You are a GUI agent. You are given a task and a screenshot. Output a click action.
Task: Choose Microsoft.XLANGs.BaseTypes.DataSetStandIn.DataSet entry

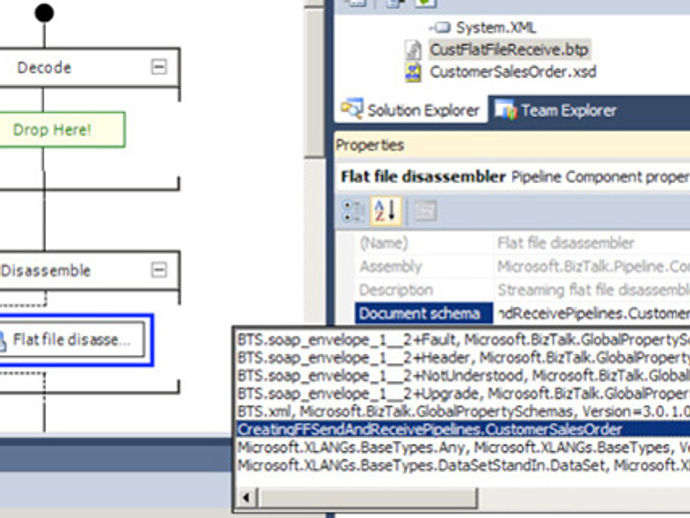coord(463,465)
